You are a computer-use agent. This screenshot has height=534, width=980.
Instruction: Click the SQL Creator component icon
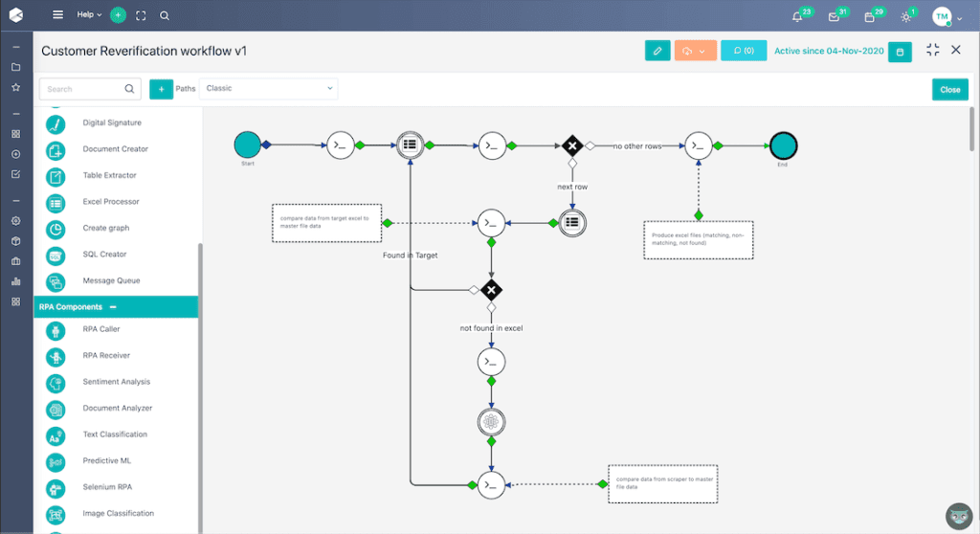pyautogui.click(x=56, y=256)
